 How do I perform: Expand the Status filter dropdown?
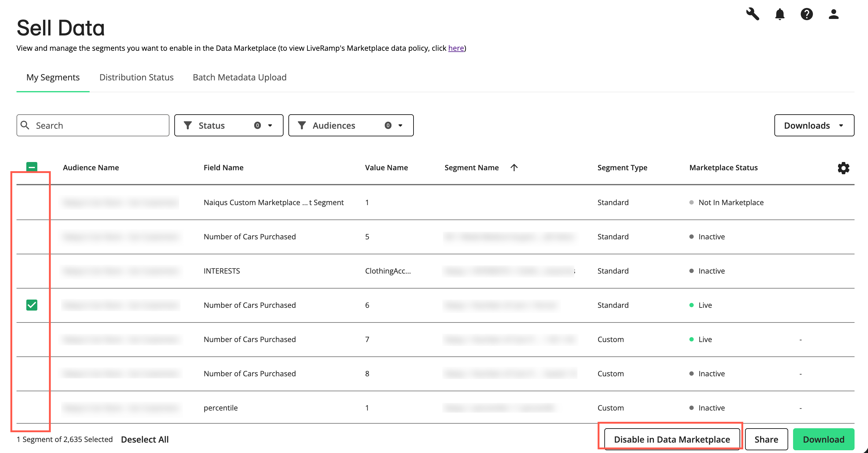click(229, 125)
